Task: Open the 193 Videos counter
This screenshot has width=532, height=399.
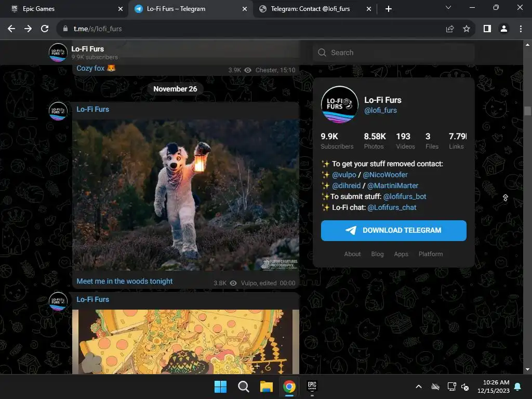Action: point(405,141)
